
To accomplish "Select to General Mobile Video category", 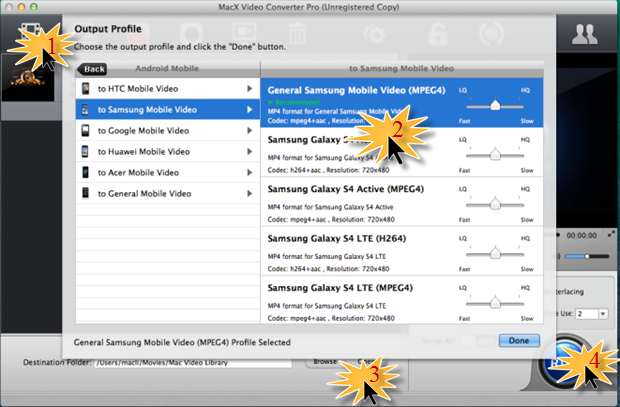I will (168, 193).
